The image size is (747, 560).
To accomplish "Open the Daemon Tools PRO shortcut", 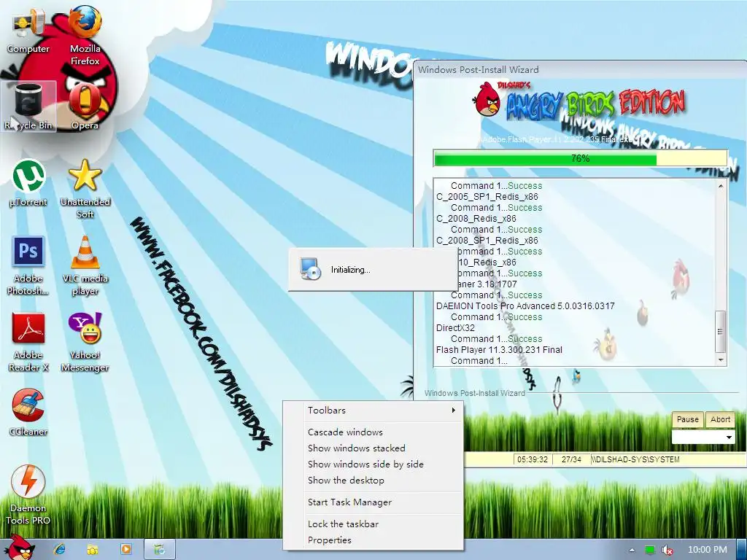I will tap(28, 496).
